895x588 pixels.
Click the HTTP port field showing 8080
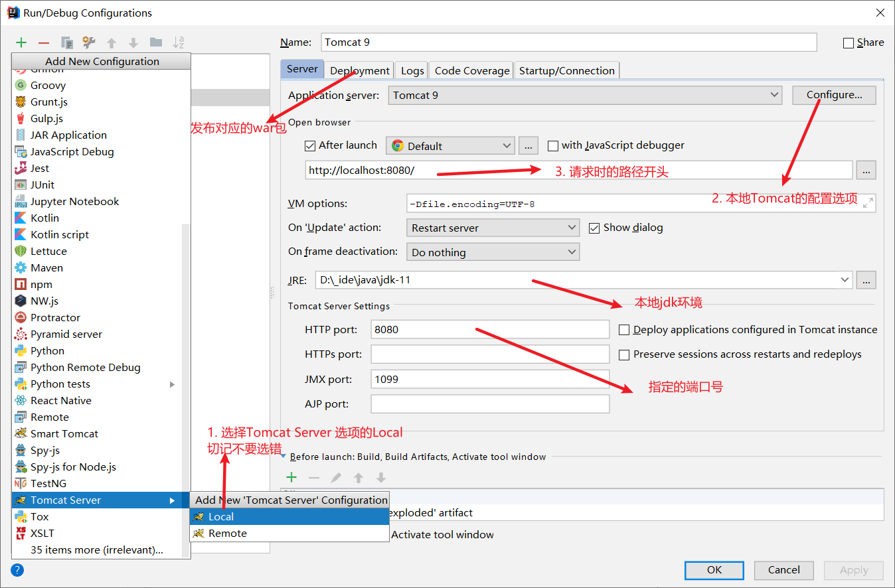point(490,329)
